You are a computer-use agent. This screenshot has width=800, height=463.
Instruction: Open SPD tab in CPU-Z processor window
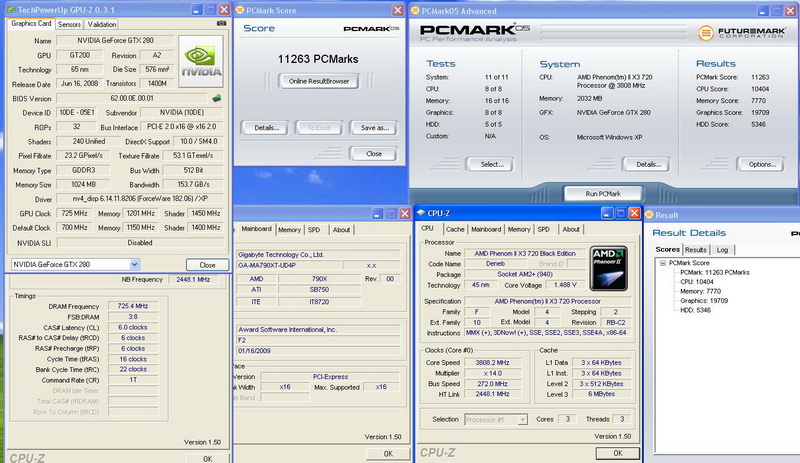(544, 230)
